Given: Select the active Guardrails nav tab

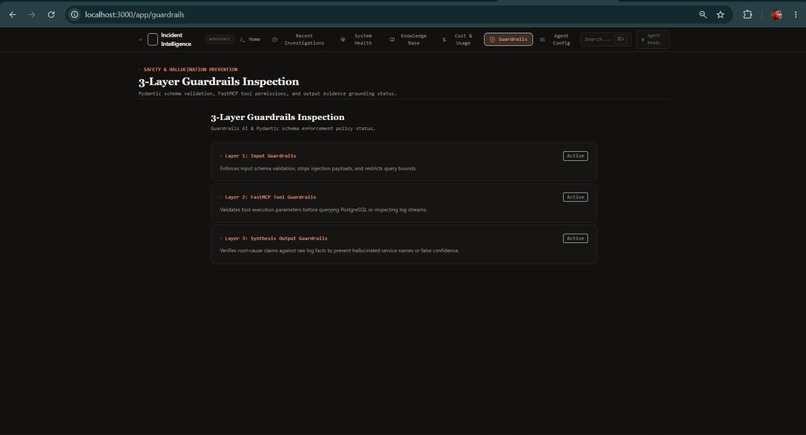Looking at the screenshot, I should (x=508, y=39).
